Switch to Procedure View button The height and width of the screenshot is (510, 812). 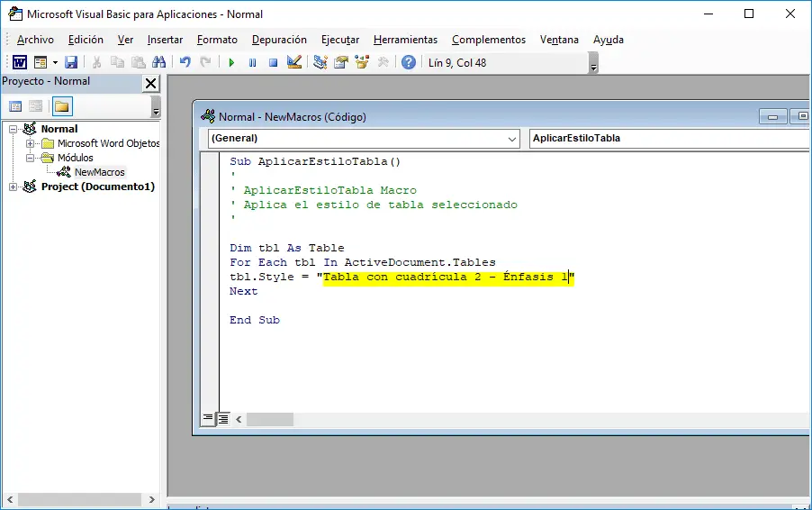[208, 418]
